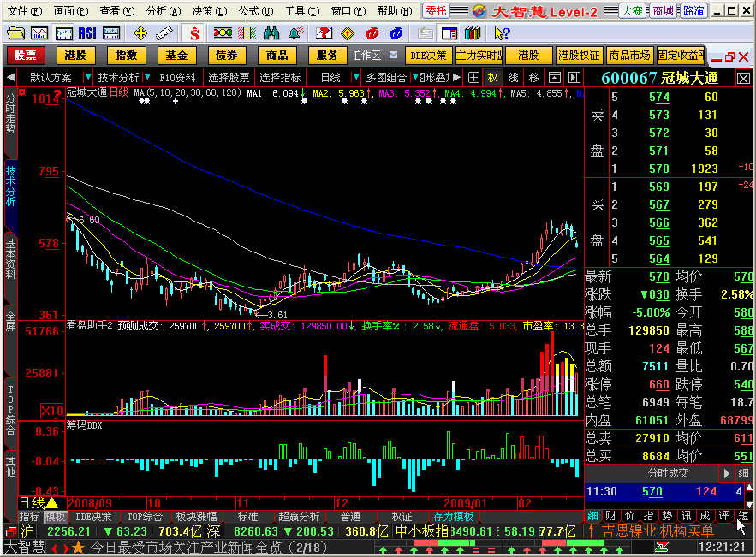Click the yellow star icon in the news bar

[79, 548]
